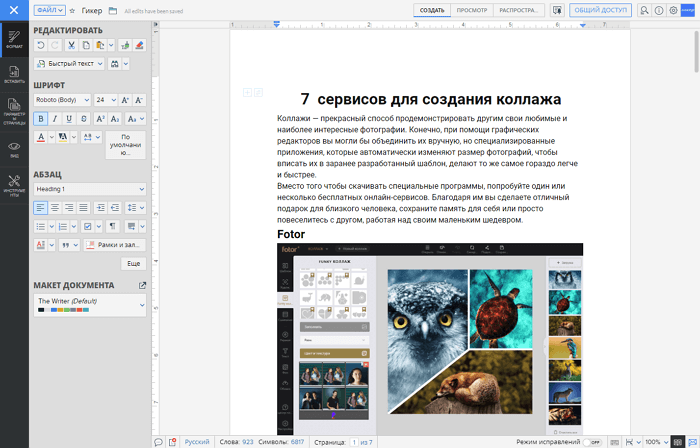Click the page number input field
This screenshot has height=448, width=700.
pyautogui.click(x=353, y=441)
